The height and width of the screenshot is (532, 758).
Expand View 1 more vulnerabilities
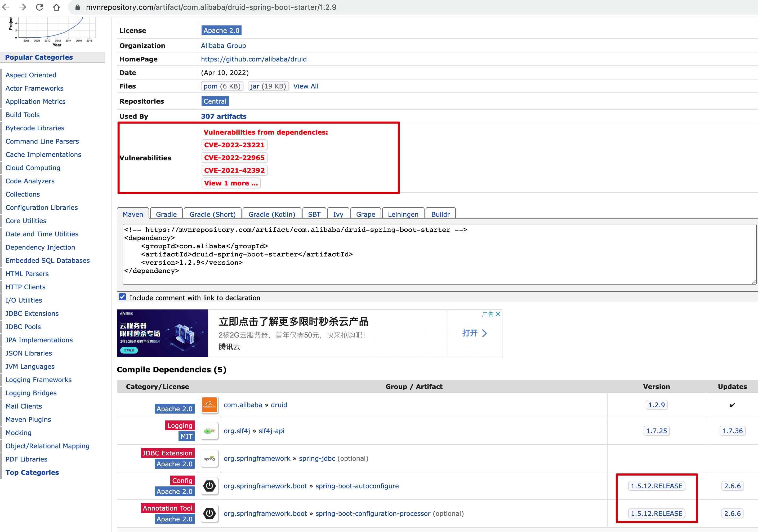coord(231,183)
